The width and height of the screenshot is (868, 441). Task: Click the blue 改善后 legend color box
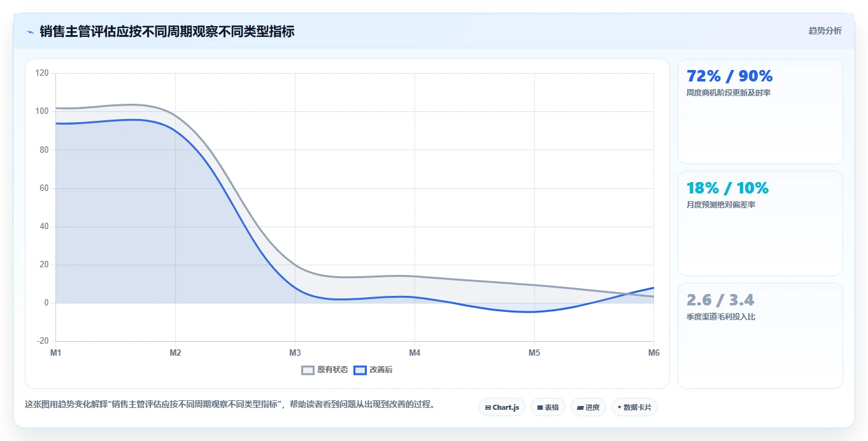360,370
